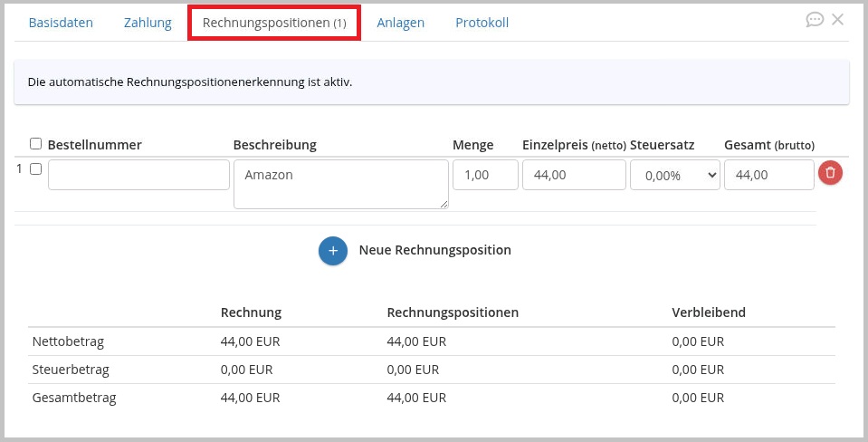Click the Nettobetrag row label
This screenshot has height=442, width=868.
tap(68, 341)
